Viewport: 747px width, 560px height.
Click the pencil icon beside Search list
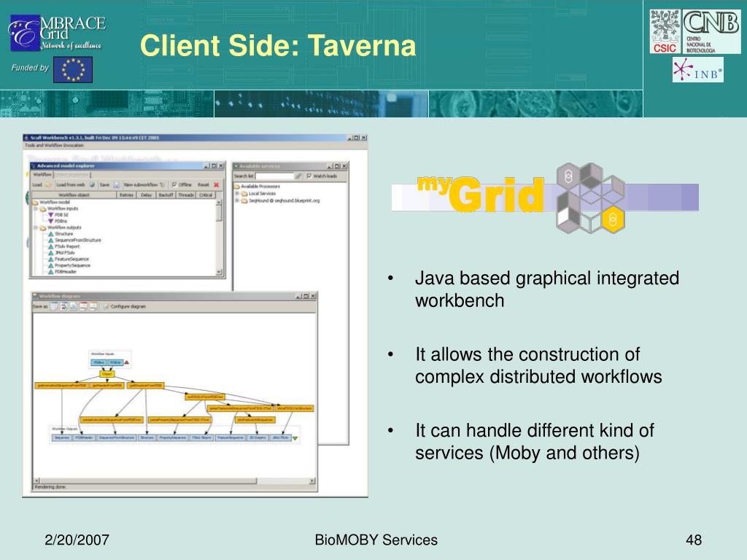pyautogui.click(x=298, y=176)
